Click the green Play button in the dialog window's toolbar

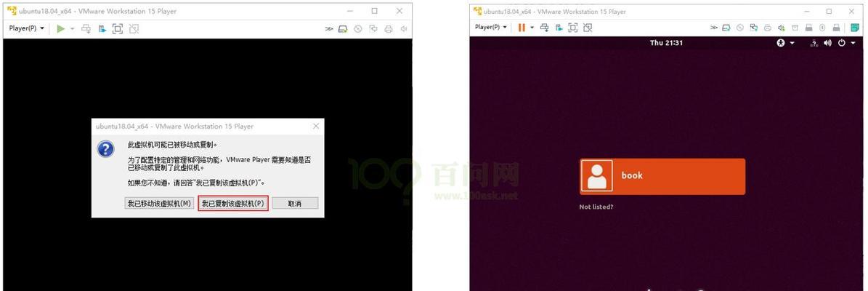[x=61, y=28]
